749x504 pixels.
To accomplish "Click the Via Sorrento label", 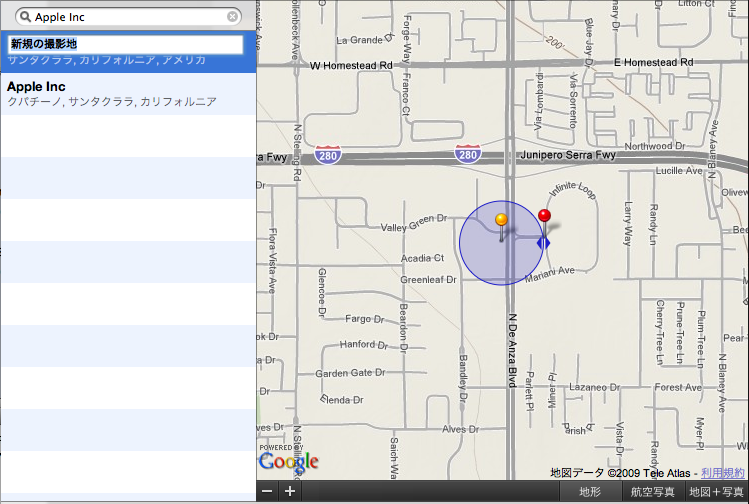I will pos(573,101).
